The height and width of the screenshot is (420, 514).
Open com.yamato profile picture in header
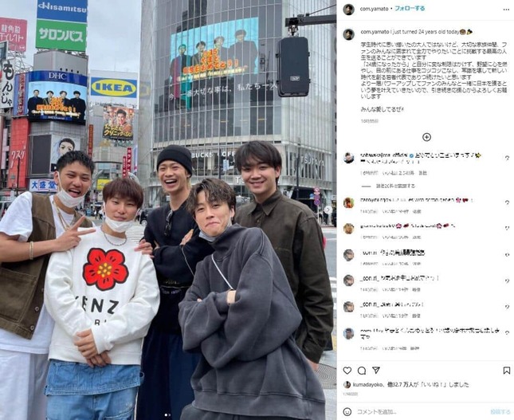coord(349,10)
